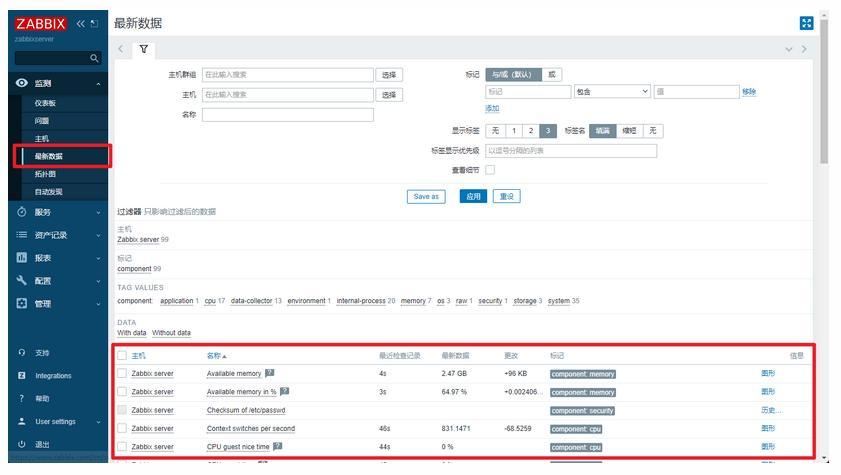Check the Context switches per second row checkbox
The height and width of the screenshot is (475, 841).
pyautogui.click(x=122, y=428)
